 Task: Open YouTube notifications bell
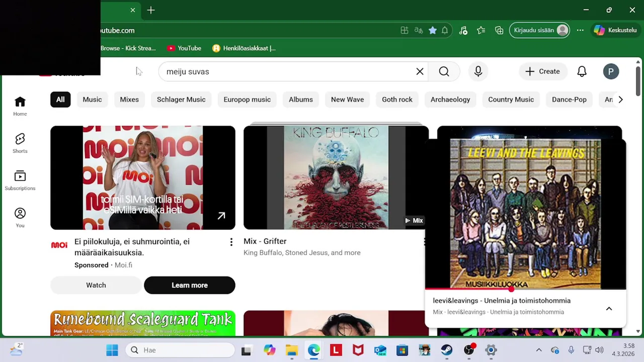(x=582, y=71)
